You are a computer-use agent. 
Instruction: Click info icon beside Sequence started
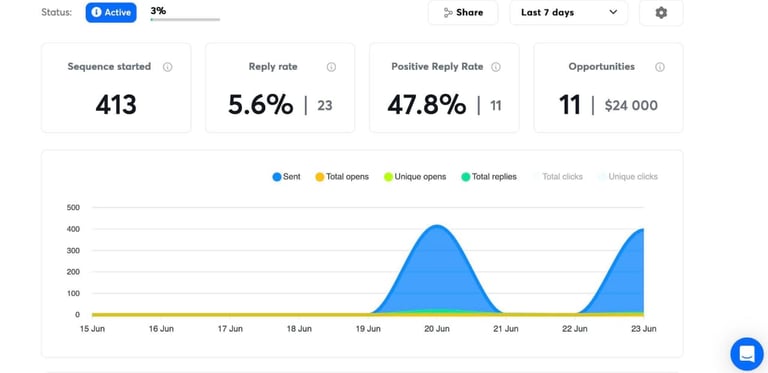point(168,67)
